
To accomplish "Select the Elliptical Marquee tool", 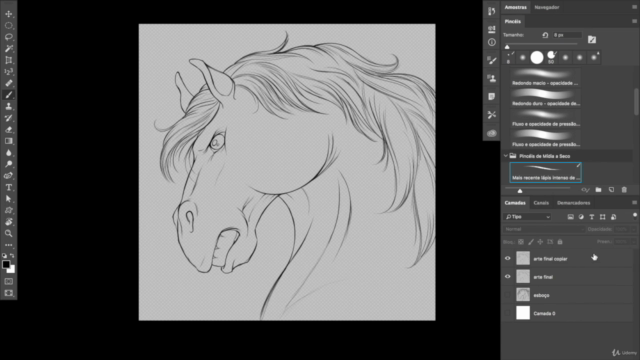I will tap(9, 25).
